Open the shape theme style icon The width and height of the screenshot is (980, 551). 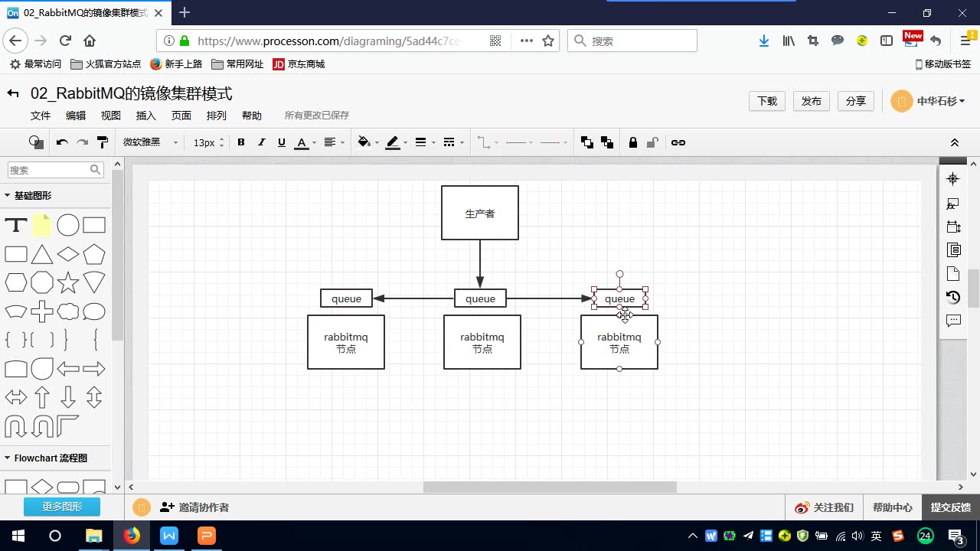click(x=36, y=142)
